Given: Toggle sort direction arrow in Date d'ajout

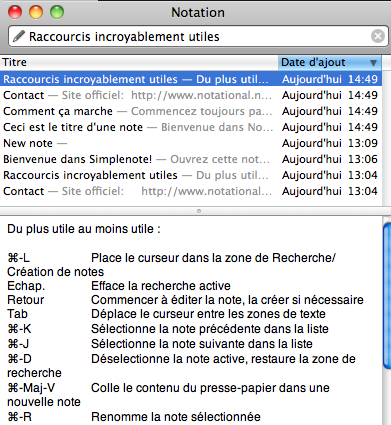Looking at the screenshot, I should pos(373,63).
